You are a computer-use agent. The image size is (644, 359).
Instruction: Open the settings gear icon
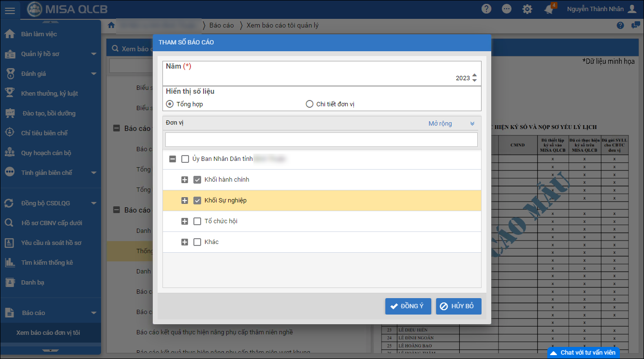pos(527,9)
